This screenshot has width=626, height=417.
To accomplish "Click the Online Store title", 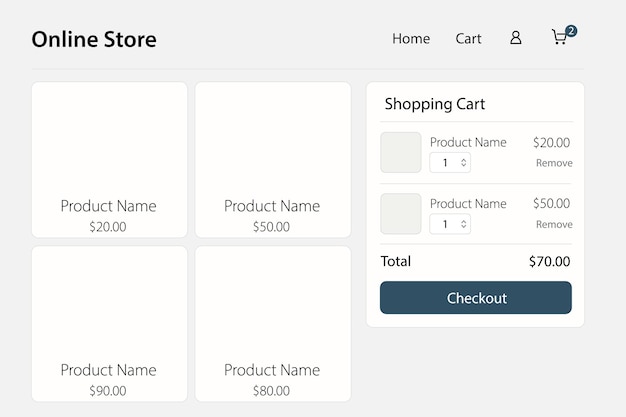I will point(94,39).
